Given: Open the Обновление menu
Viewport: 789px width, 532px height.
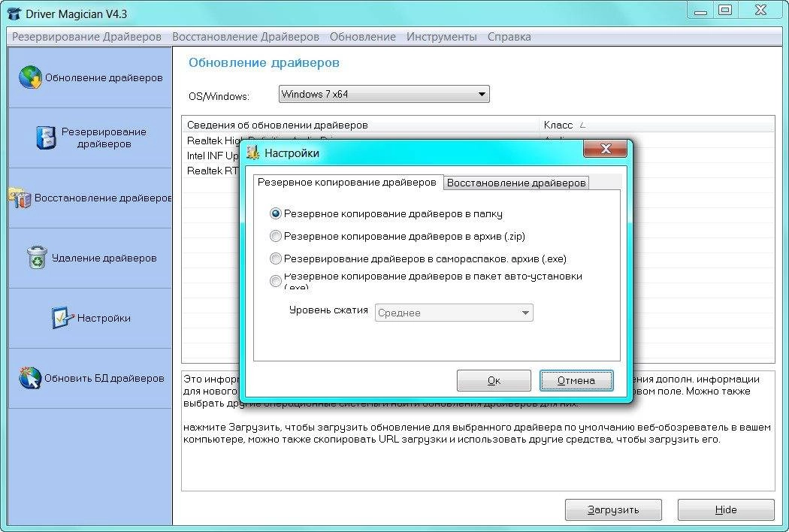Looking at the screenshot, I should coord(363,37).
